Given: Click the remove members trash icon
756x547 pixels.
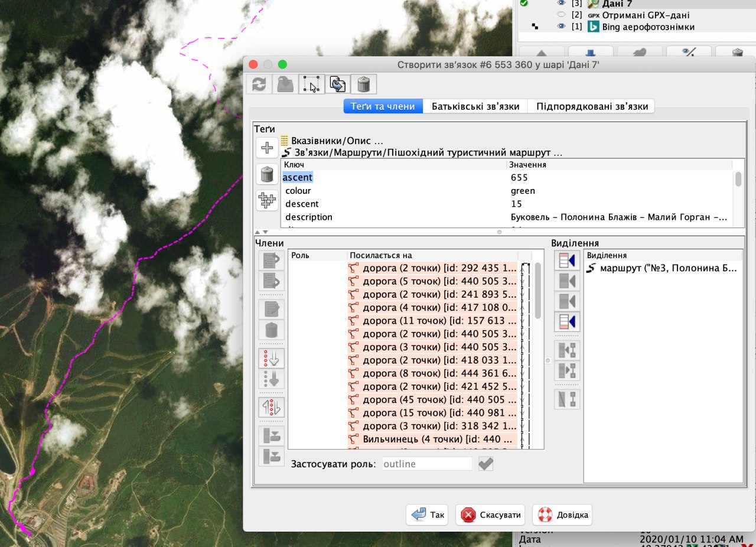Looking at the screenshot, I should click(272, 330).
